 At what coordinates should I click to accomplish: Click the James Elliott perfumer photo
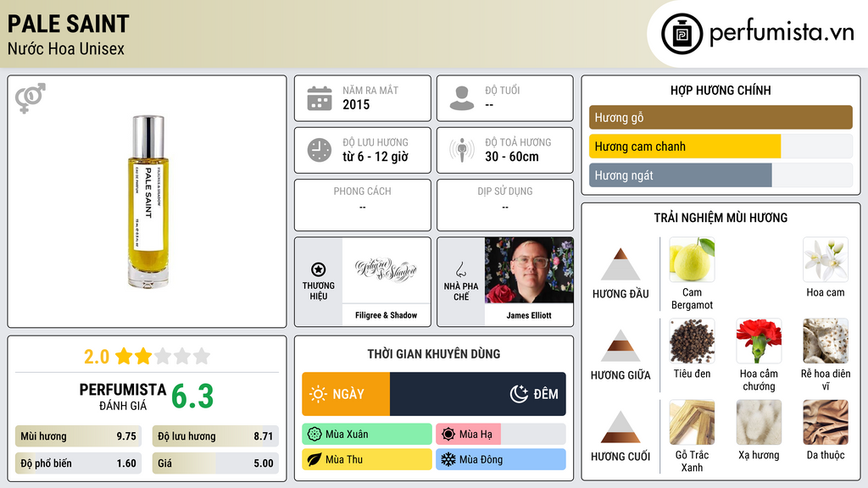coord(529,270)
